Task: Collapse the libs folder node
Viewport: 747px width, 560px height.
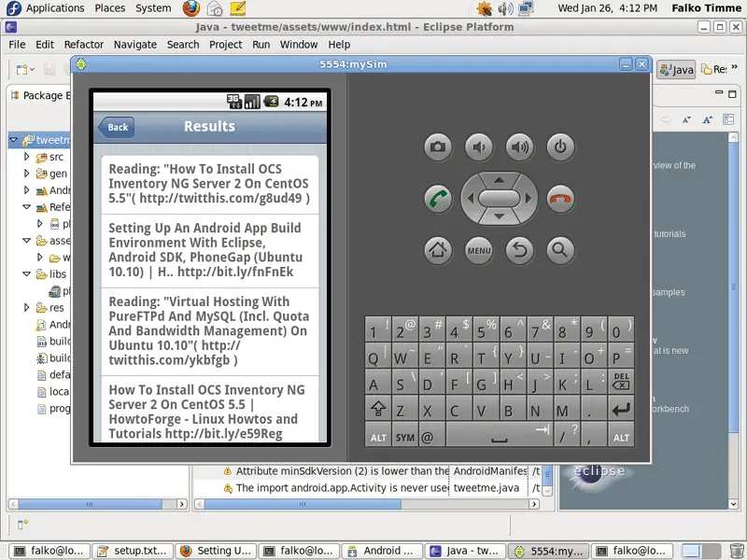Action: click(27, 273)
